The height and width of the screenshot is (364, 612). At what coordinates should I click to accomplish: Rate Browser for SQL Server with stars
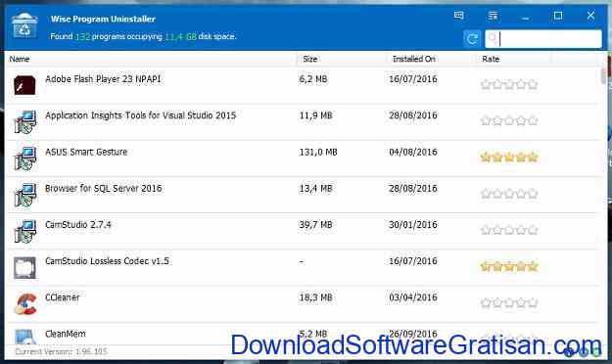click(x=509, y=194)
